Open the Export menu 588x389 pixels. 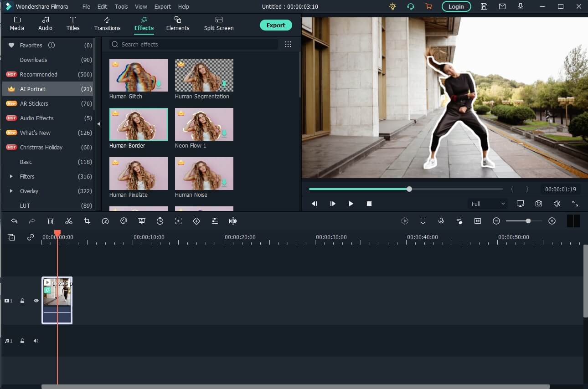pyautogui.click(x=163, y=6)
